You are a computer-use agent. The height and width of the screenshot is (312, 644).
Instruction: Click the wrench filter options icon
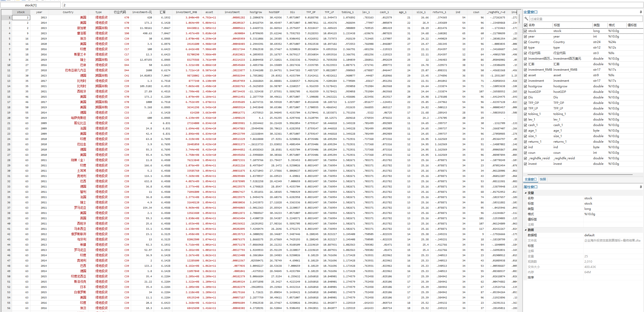[x=526, y=19]
